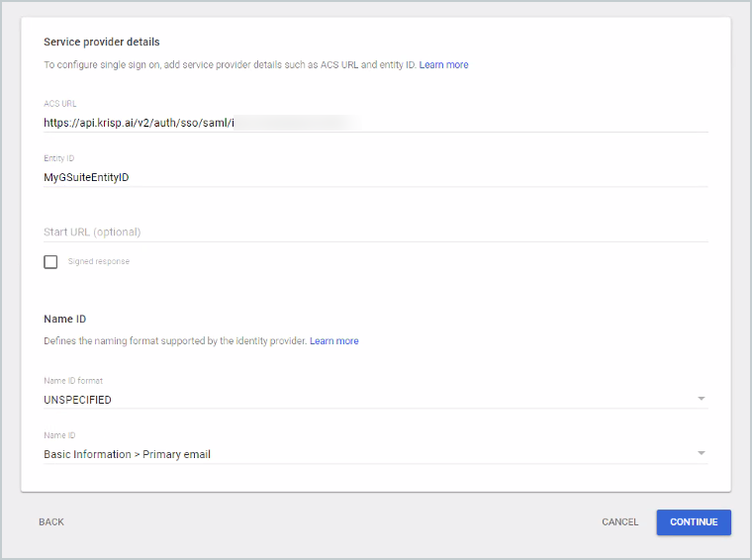Click the 'Entity ID' field label
This screenshot has width=752, height=560.
59,158
